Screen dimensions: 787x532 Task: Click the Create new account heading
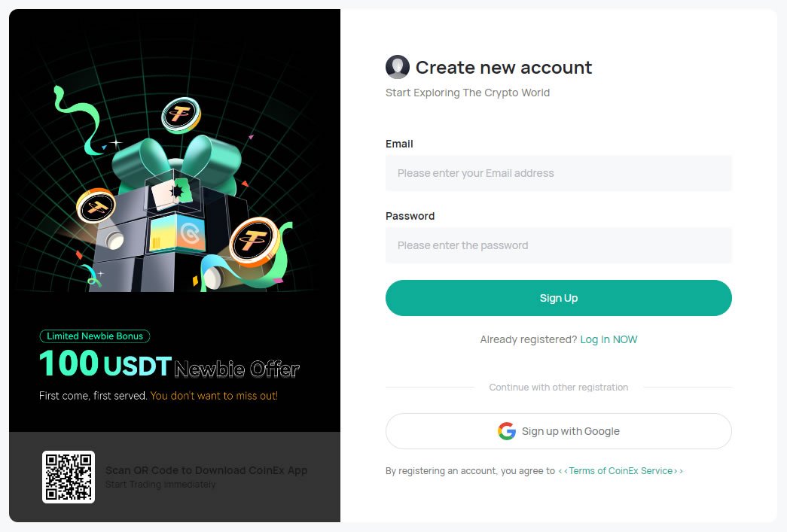[503, 67]
